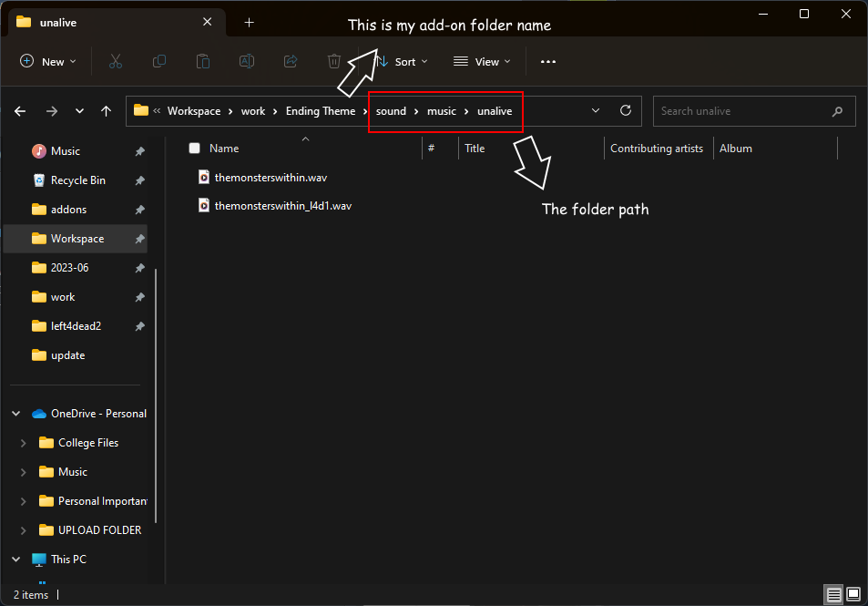868x606 pixels.
Task: Click folder icon at address bar start
Action: 141,111
